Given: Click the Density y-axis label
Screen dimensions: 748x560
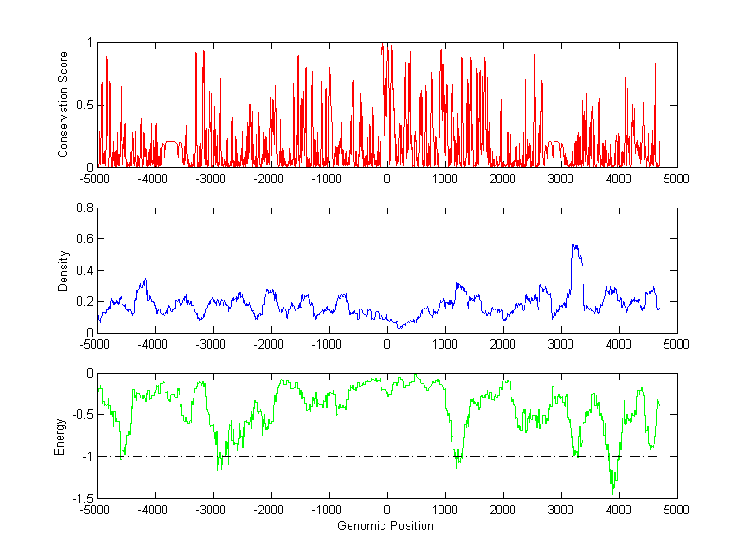Looking at the screenshot, I should (x=64, y=270).
